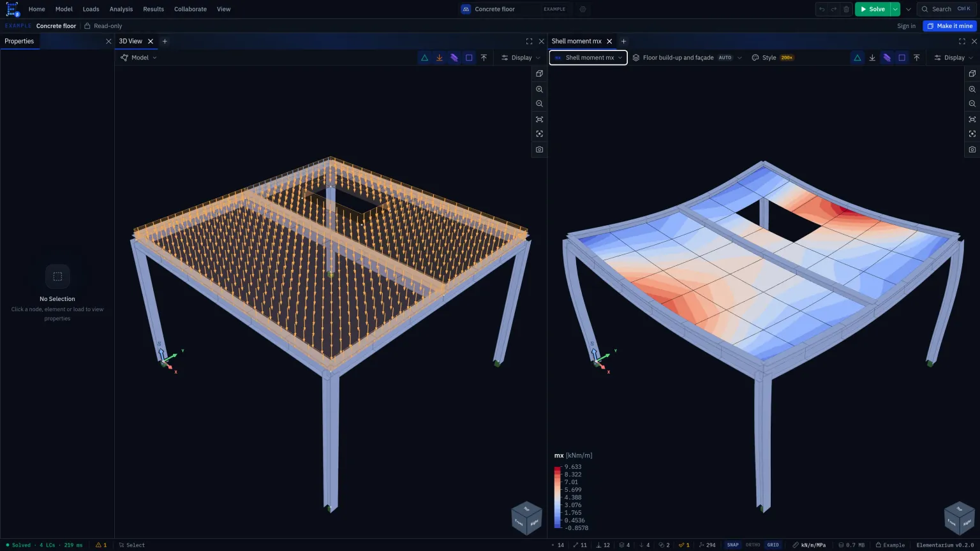This screenshot has height=551, width=980.
Task: Click the trash delete icon
Action: [846, 9]
